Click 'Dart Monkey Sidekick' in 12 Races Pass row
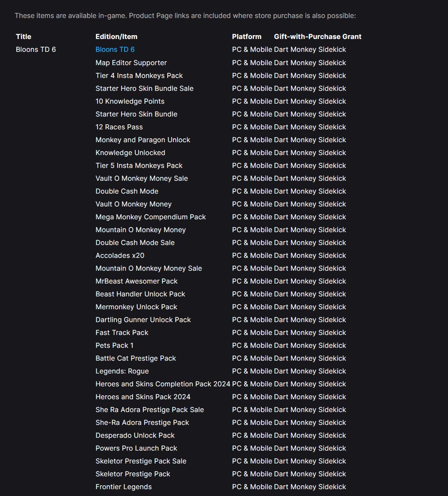This screenshot has width=448, height=496. (310, 127)
